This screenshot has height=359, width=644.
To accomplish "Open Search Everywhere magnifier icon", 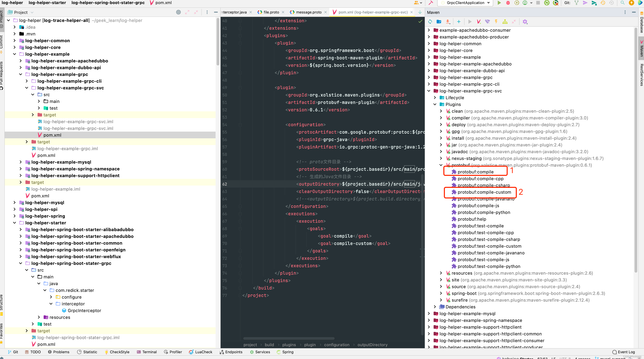I will click(x=623, y=3).
